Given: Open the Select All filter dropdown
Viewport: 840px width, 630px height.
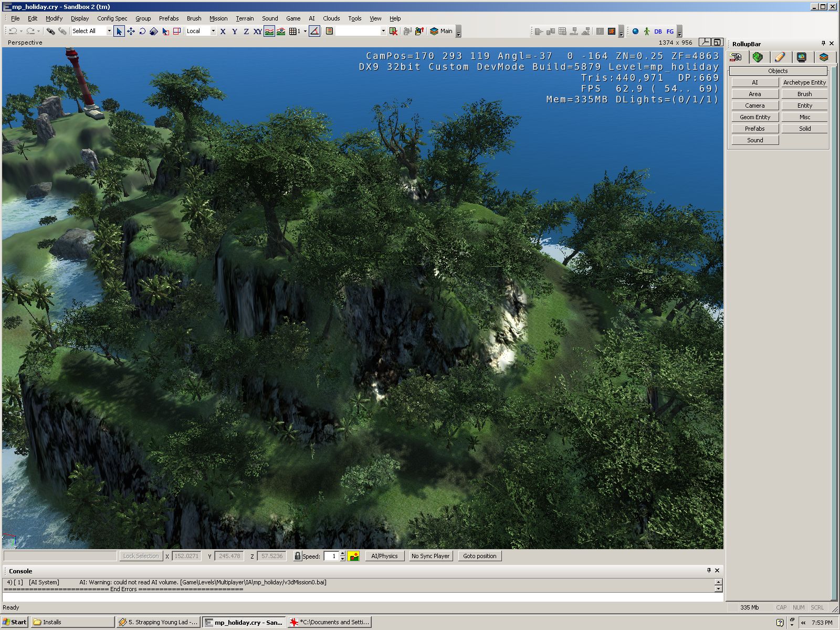Looking at the screenshot, I should click(109, 31).
